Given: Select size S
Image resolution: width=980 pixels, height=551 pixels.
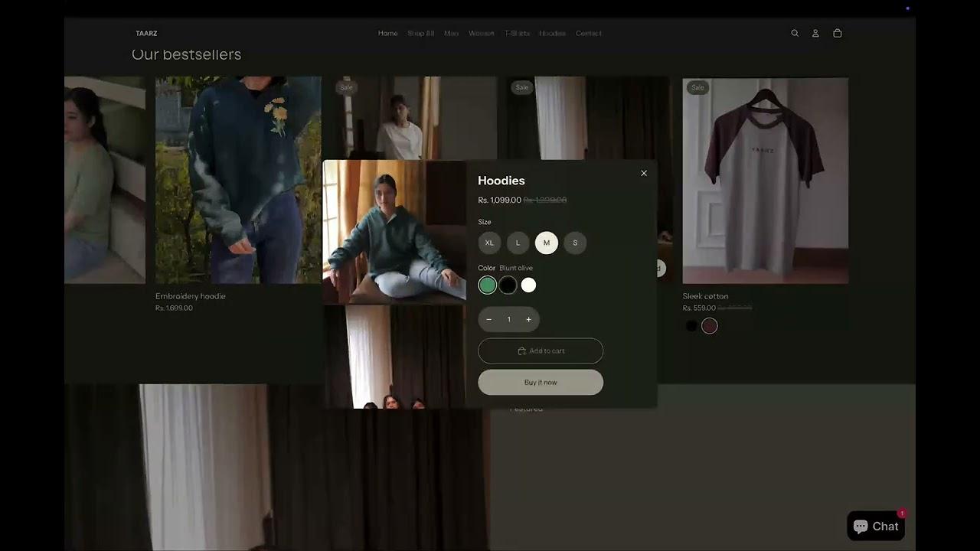Looking at the screenshot, I should 575,243.
